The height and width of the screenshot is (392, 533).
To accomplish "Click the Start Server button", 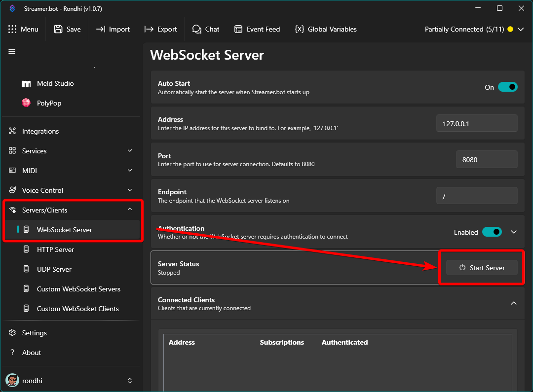I will [482, 268].
